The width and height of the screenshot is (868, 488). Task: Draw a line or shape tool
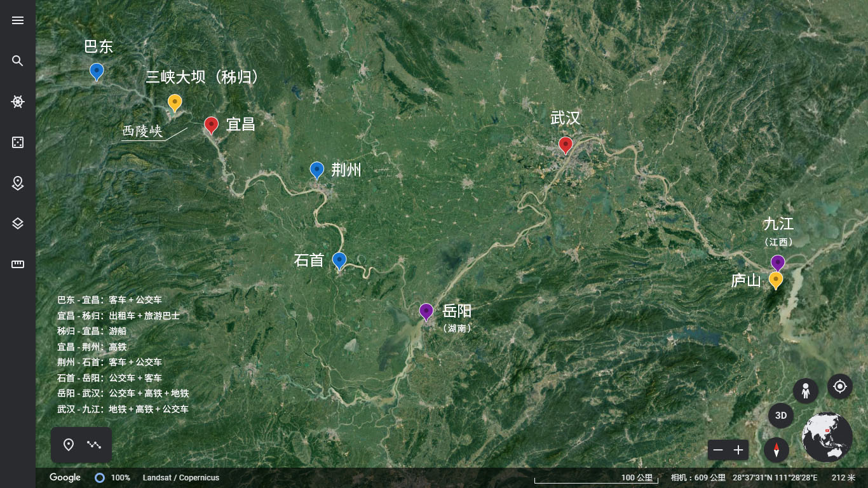(94, 445)
